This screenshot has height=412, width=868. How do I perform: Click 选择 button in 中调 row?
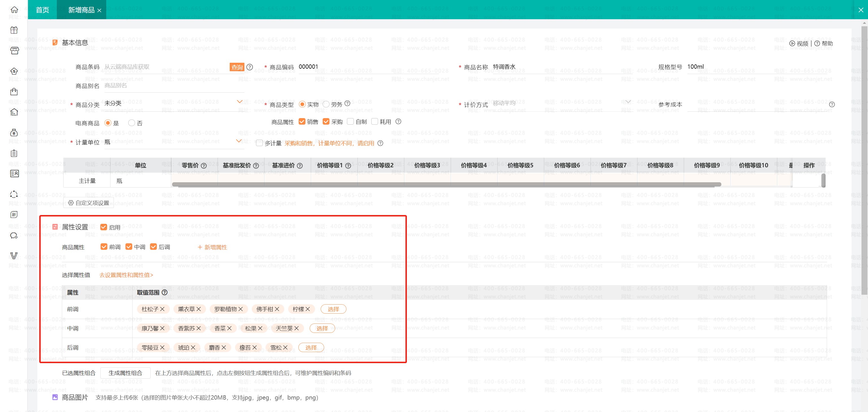[x=322, y=328]
